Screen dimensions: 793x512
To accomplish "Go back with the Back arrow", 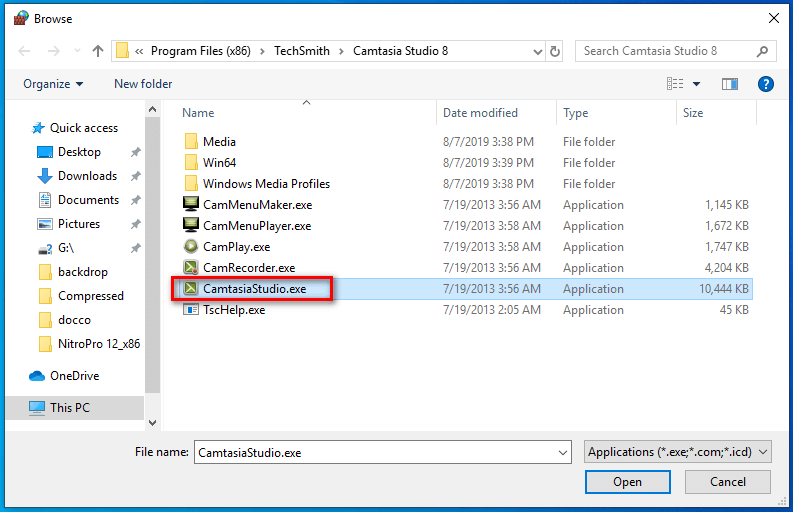I will click(24, 51).
